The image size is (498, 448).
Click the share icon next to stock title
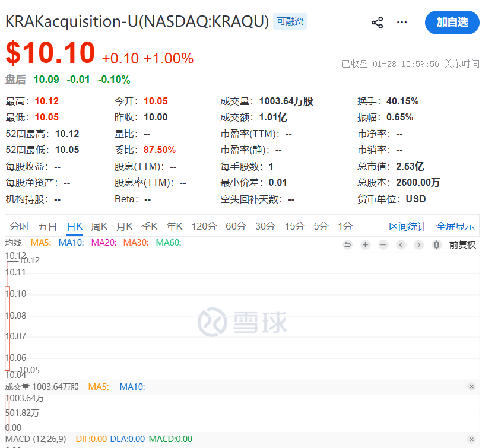tap(377, 23)
